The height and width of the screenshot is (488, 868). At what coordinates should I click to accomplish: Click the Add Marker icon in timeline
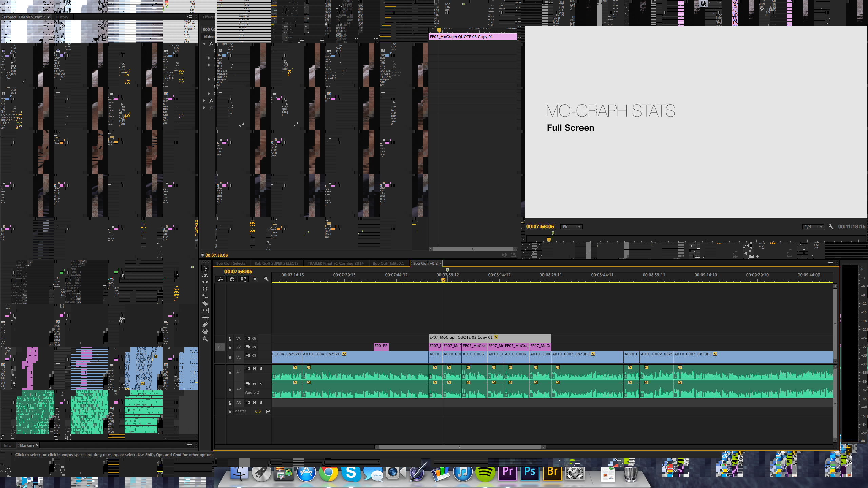[x=255, y=279]
